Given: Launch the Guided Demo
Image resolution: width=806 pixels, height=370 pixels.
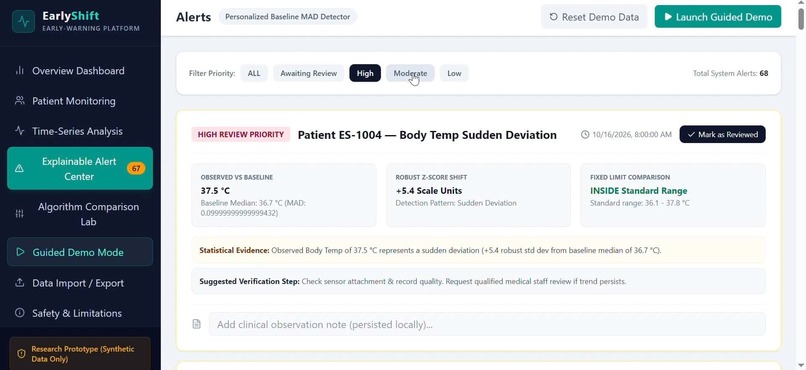Looking at the screenshot, I should coord(718,17).
